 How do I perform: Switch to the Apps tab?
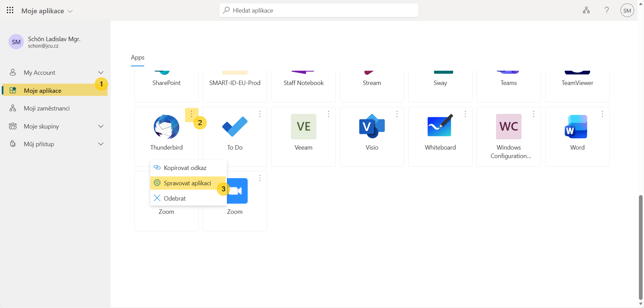137,57
